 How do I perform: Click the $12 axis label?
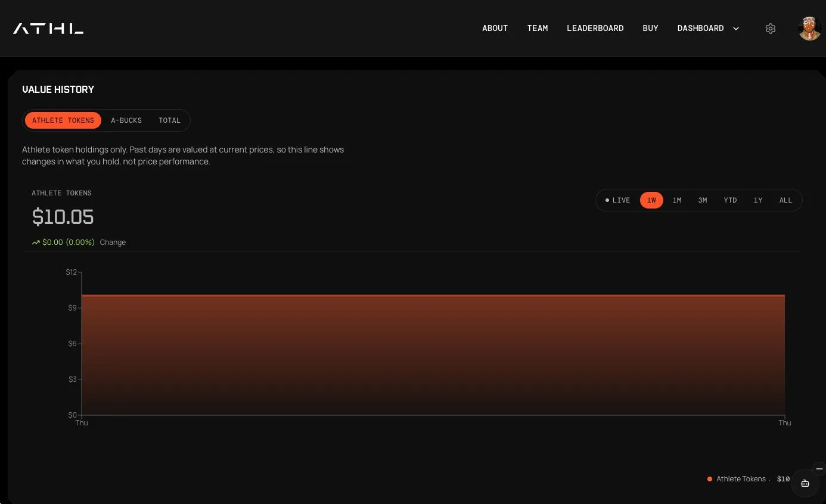pos(72,272)
